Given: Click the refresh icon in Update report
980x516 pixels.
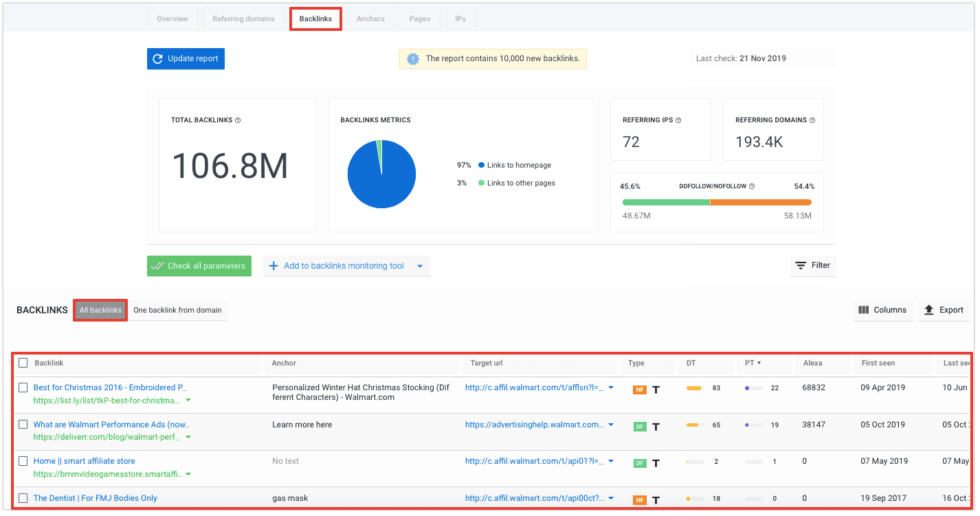Looking at the screenshot, I should (158, 59).
